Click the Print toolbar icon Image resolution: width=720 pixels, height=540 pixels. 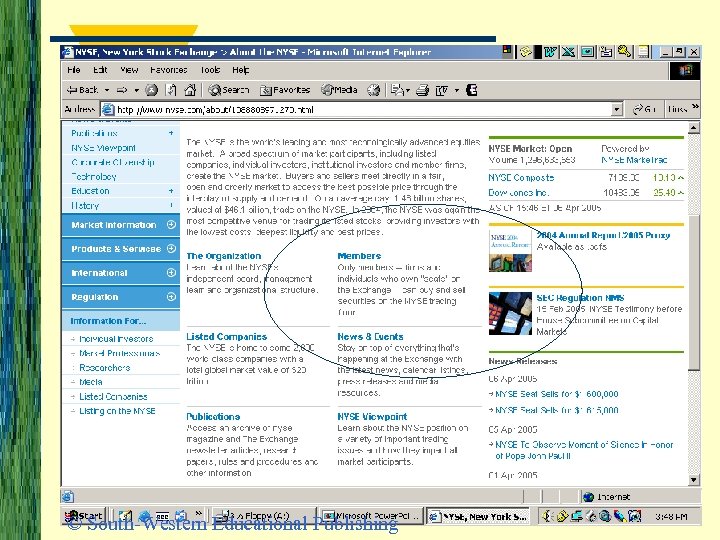coord(422,90)
